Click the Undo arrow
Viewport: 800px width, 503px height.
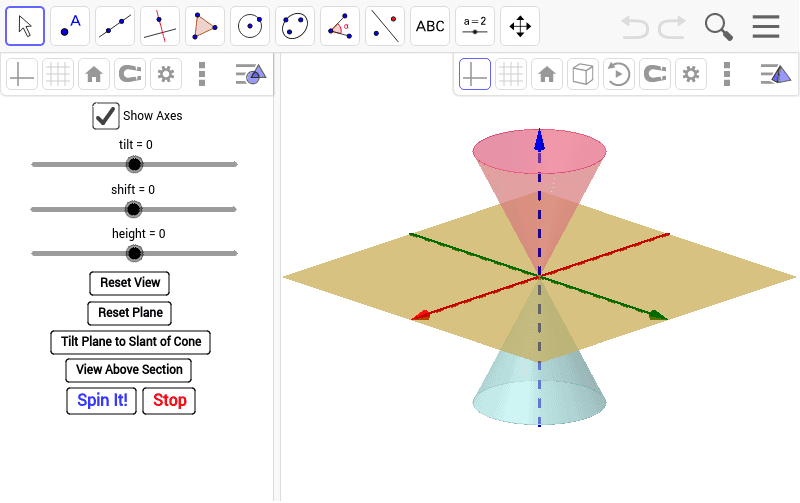(635, 27)
